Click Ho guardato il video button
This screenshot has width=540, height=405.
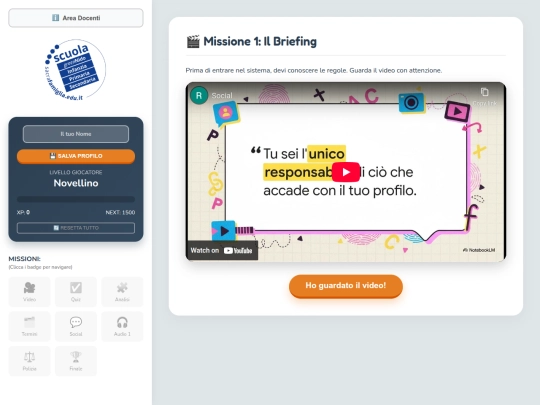tap(346, 286)
